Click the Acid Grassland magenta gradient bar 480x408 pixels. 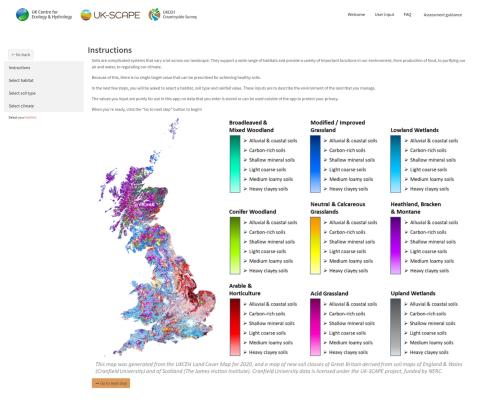[315, 327]
